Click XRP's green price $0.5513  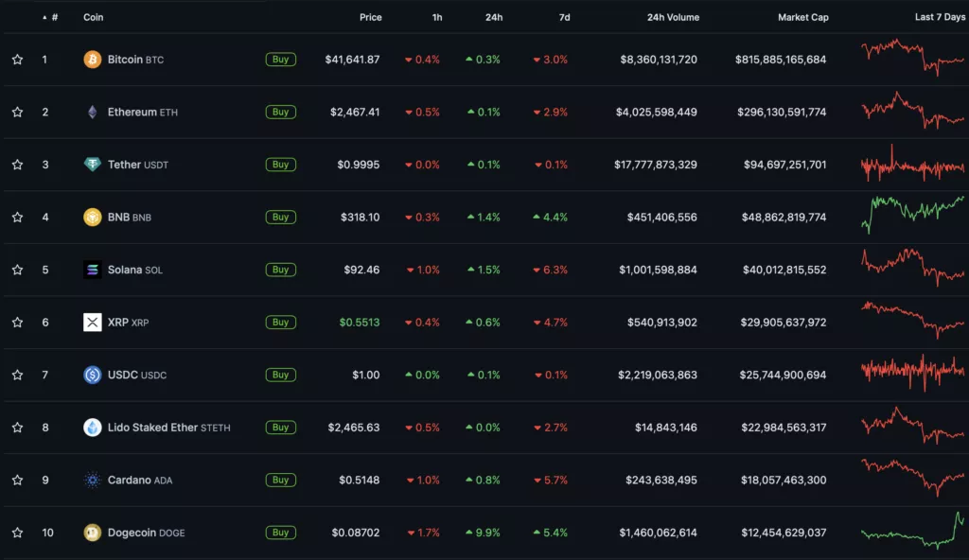pyautogui.click(x=359, y=322)
